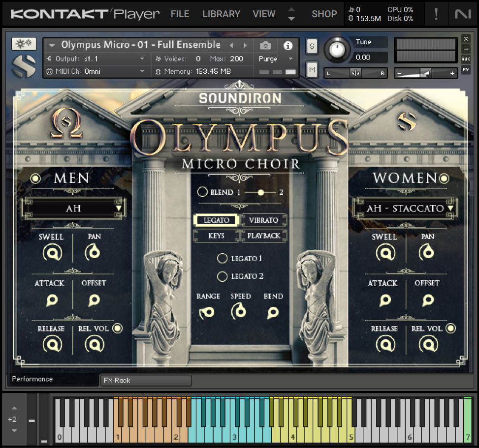Play the green key at octave 7
Image resolution: width=479 pixels, height=448 pixels.
tap(467, 421)
